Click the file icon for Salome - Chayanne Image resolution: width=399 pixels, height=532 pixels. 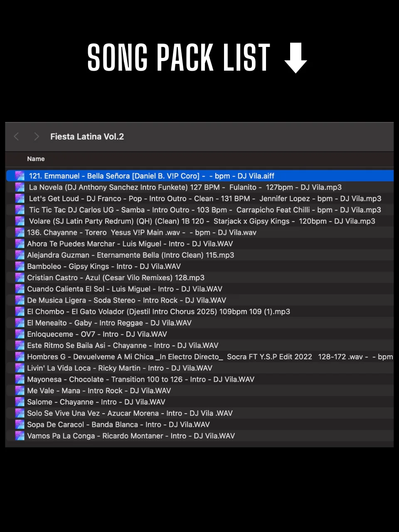click(x=20, y=401)
